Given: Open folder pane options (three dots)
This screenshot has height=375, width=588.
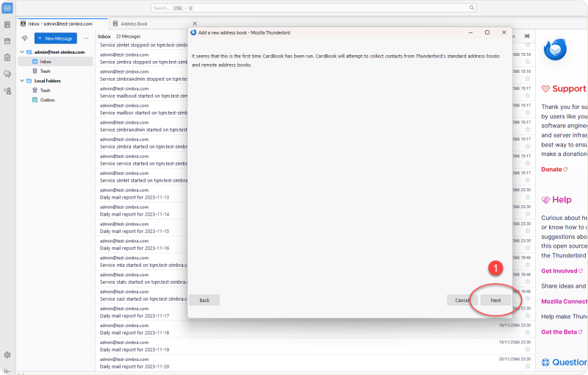Looking at the screenshot, I should [86, 38].
